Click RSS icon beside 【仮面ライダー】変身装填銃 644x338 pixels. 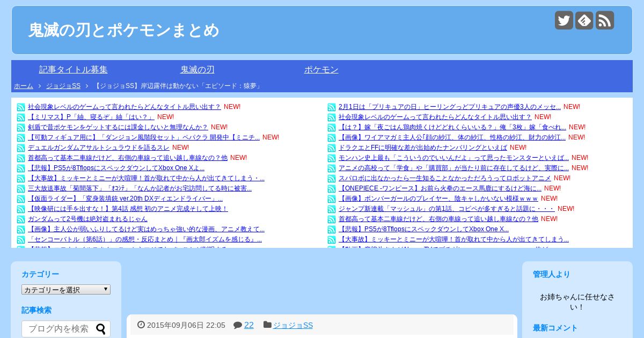coord(21,199)
